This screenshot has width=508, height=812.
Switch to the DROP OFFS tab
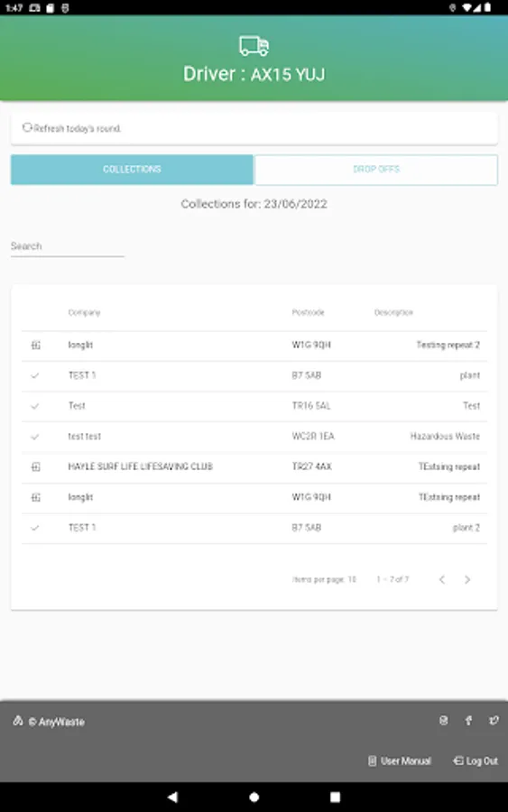[376, 170]
